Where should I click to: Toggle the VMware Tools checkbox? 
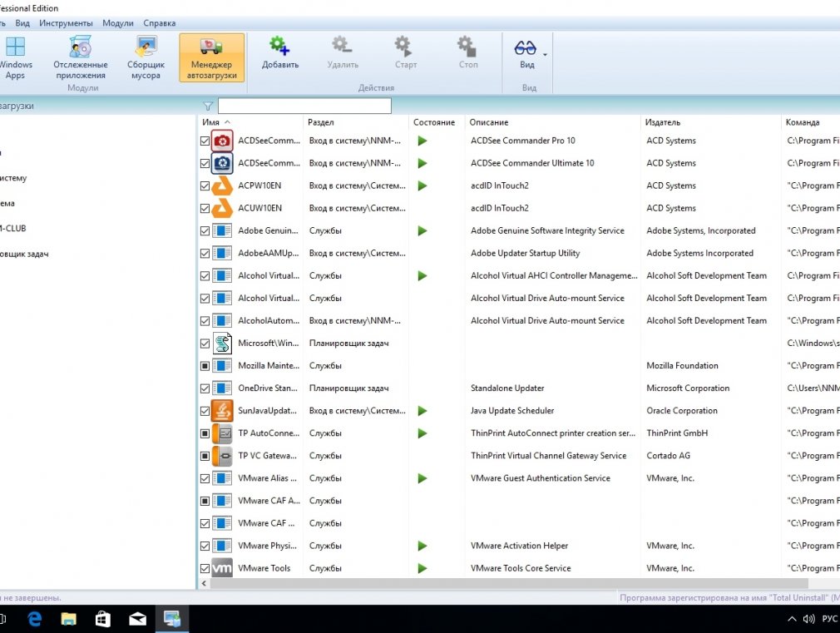click(x=205, y=569)
